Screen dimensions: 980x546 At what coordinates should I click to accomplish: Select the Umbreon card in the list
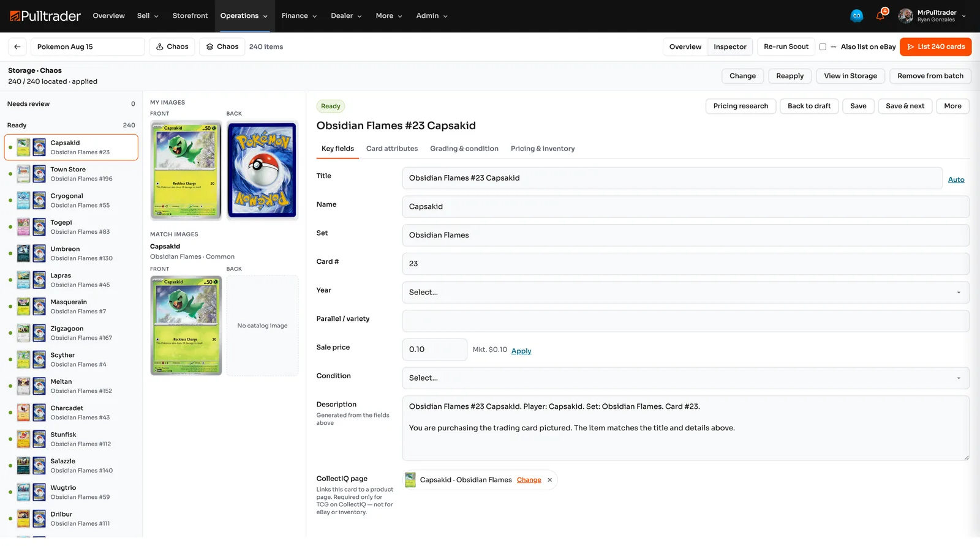(x=71, y=253)
